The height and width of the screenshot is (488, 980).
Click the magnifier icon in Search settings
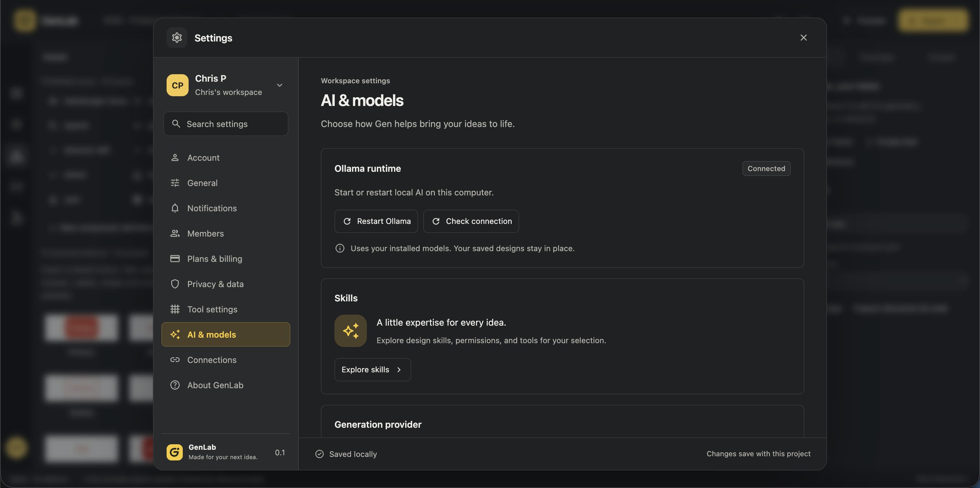coord(176,123)
